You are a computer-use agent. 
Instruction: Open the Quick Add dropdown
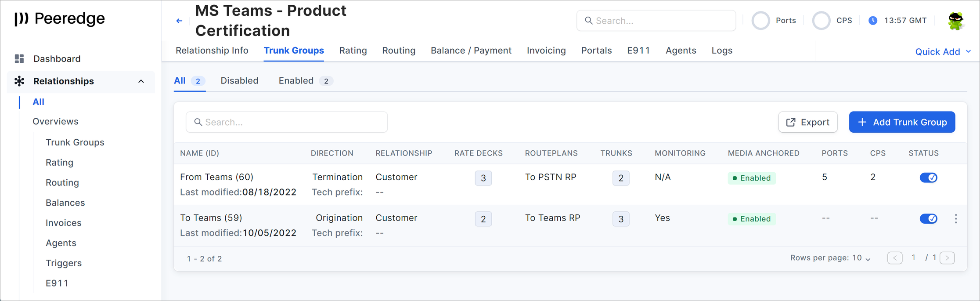943,52
